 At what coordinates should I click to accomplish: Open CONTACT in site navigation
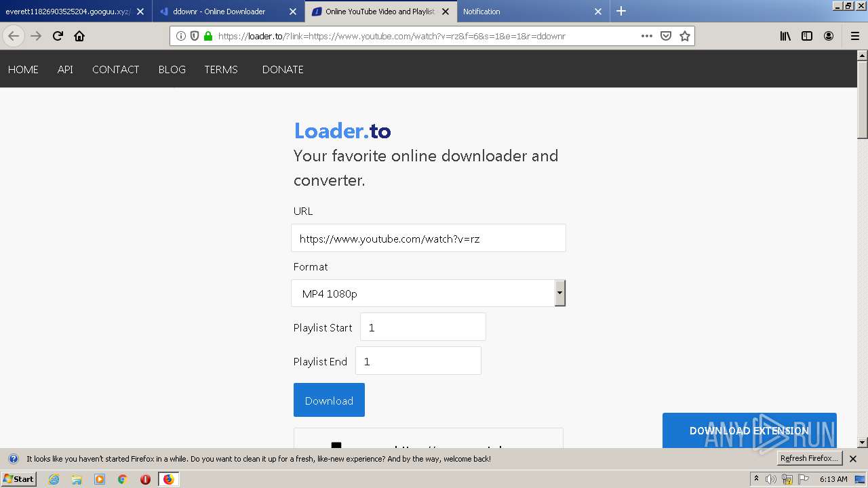click(x=115, y=69)
